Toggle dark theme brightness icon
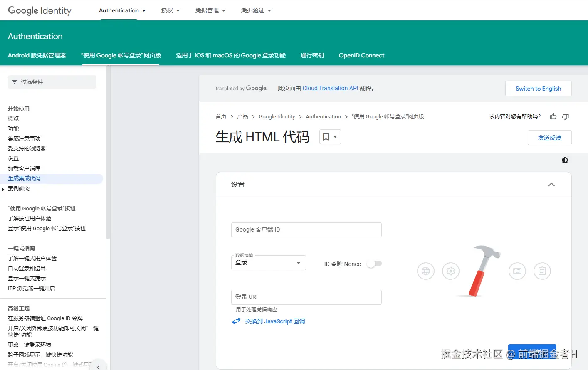Screen dimensions: 588x370 565,160
